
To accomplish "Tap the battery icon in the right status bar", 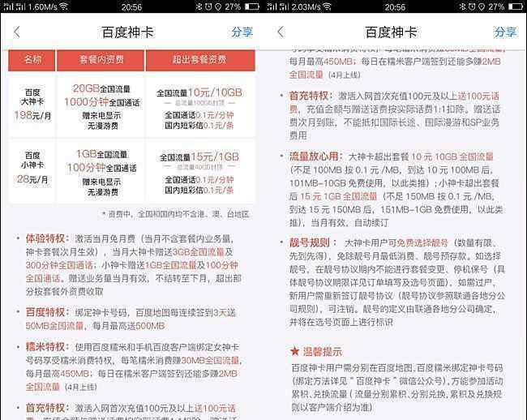I will point(515,6).
